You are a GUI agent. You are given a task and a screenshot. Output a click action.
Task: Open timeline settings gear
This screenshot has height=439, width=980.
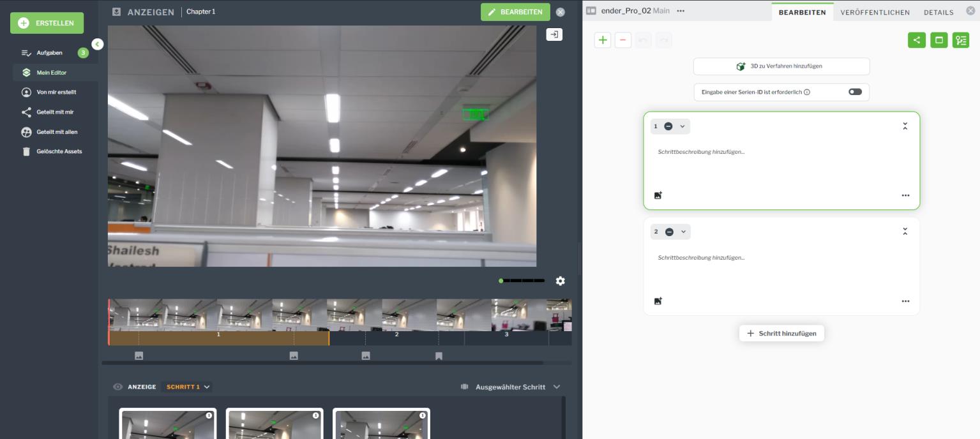[x=561, y=281]
